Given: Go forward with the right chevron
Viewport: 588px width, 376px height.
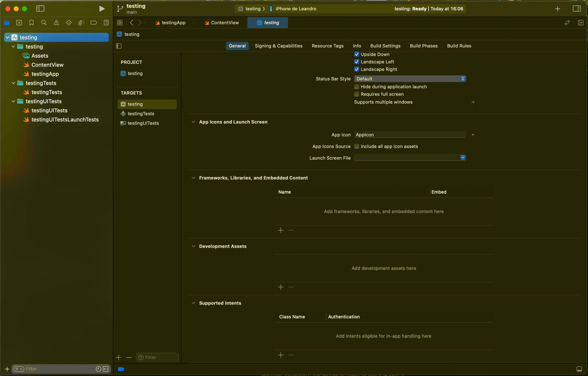Looking at the screenshot, I should click(140, 23).
